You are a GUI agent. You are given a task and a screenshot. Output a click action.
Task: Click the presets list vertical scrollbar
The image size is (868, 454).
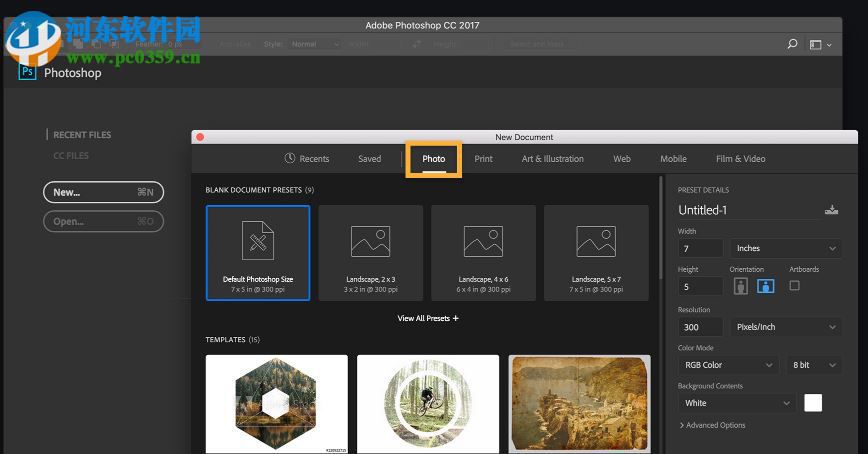tap(660, 228)
